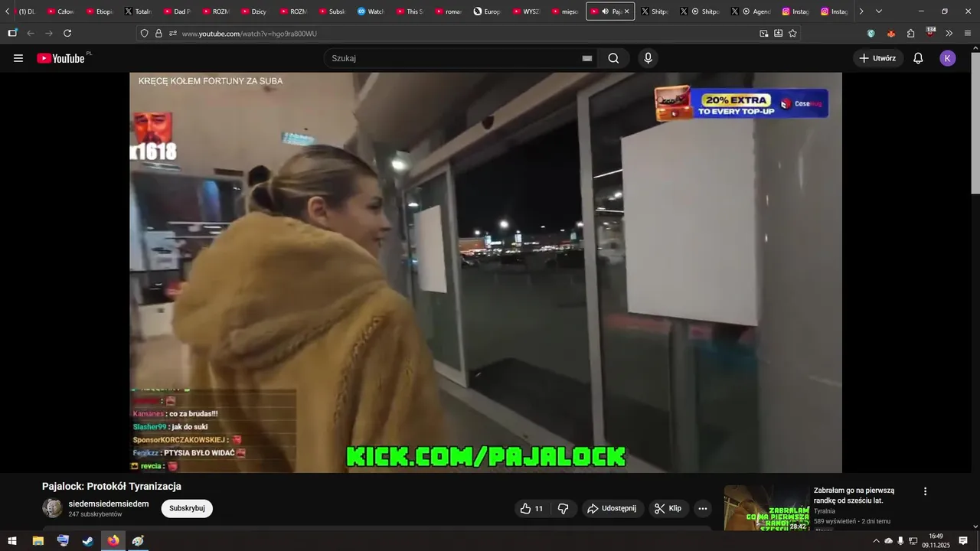Switch to the Człow tab

pyautogui.click(x=60, y=11)
